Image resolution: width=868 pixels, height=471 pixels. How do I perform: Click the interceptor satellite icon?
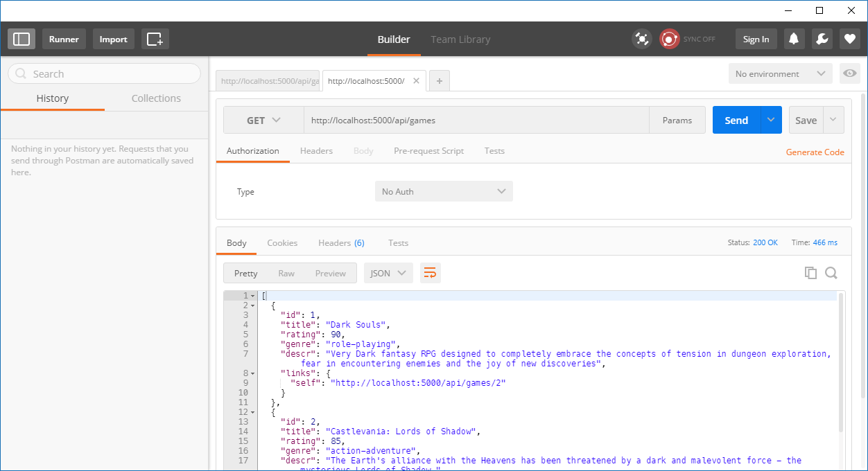click(642, 39)
